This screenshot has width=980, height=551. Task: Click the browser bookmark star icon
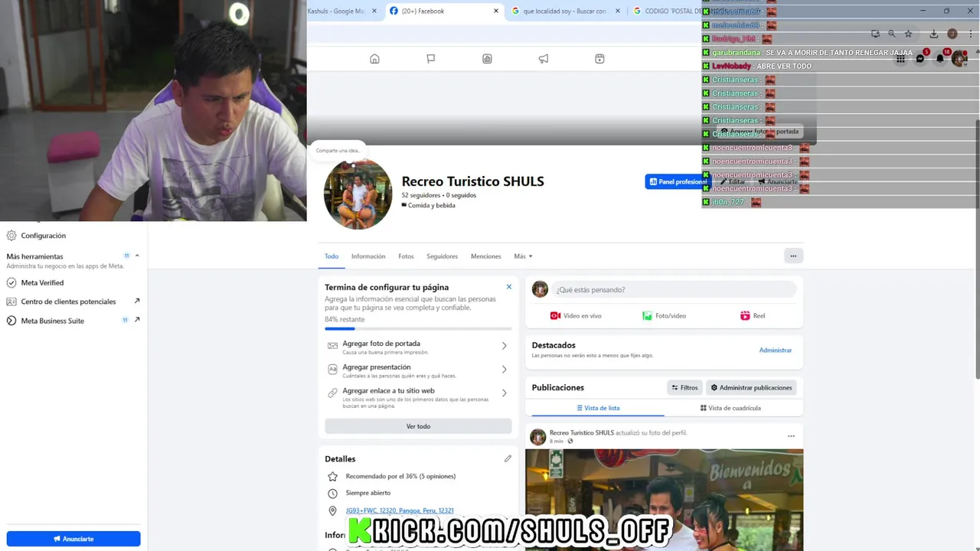(908, 34)
